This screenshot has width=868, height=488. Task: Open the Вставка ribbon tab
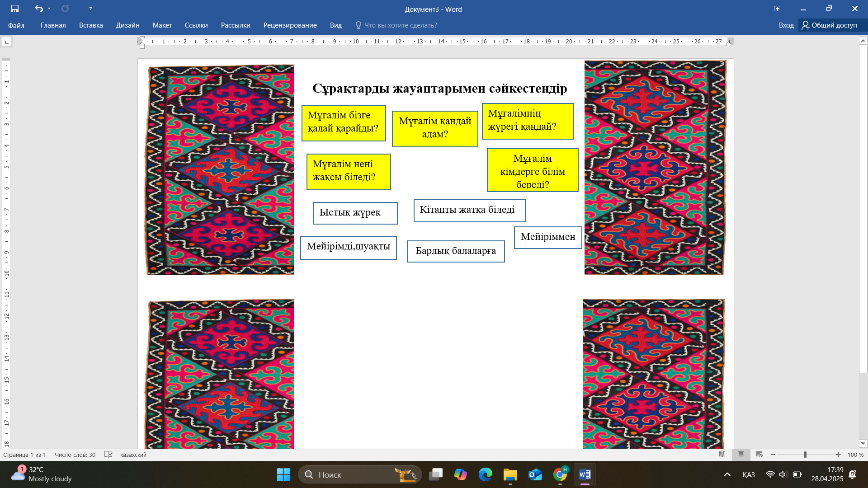click(x=91, y=25)
